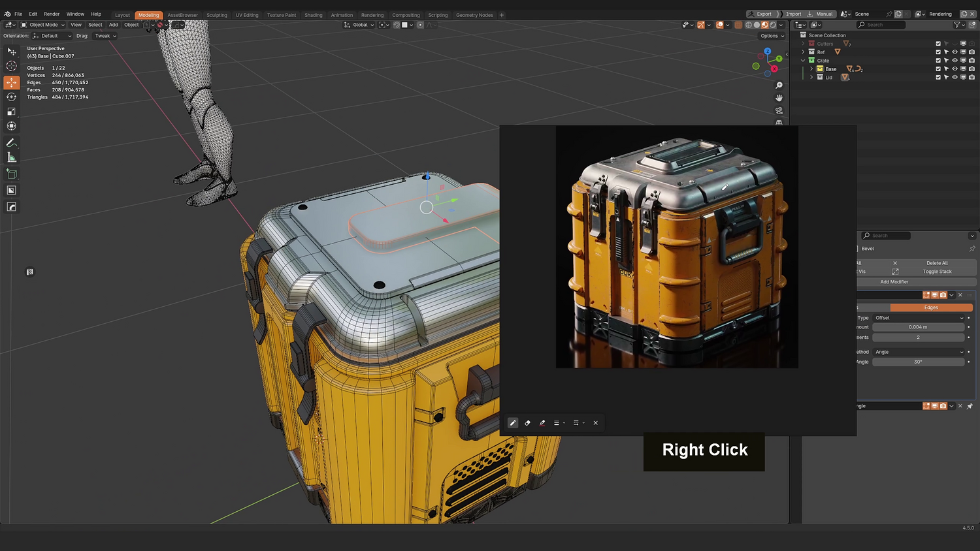Uncheck the Crate collection checkbox
Screen dimensions: 980x551
pos(938,61)
